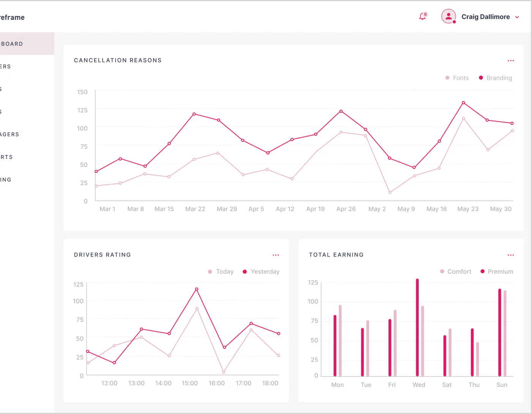
Task: Click Craig Dallimore's user avatar
Action: [x=448, y=16]
